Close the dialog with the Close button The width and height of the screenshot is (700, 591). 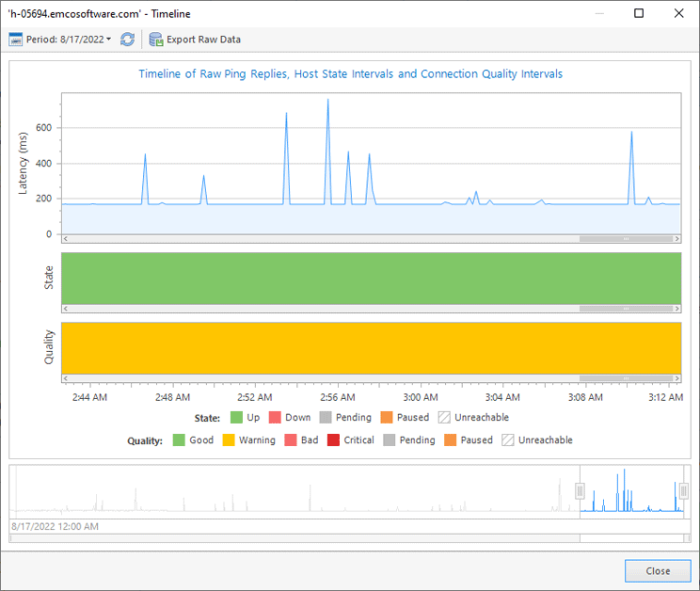point(658,570)
